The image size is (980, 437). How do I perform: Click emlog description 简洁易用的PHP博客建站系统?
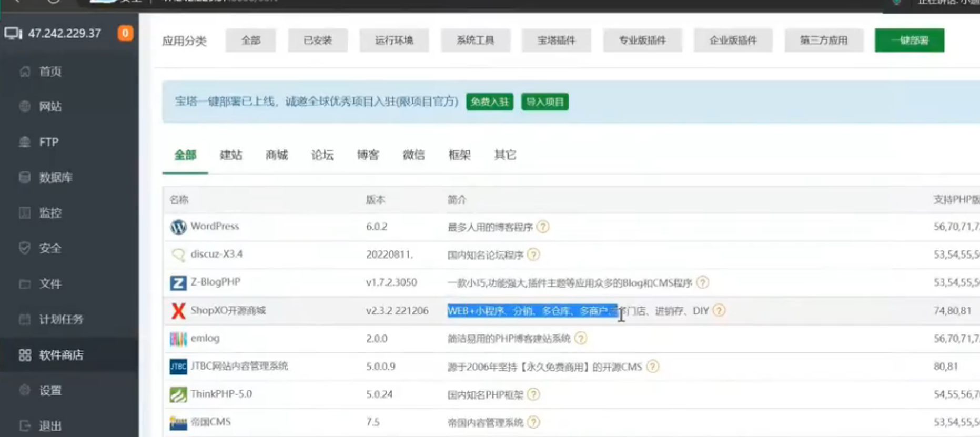point(509,339)
